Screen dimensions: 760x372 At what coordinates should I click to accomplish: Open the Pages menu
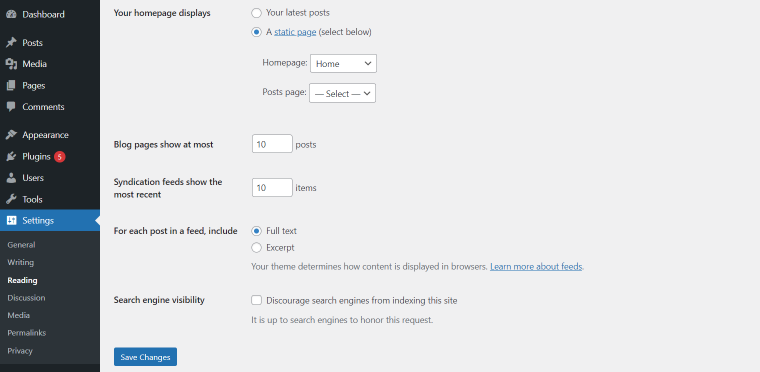33,85
